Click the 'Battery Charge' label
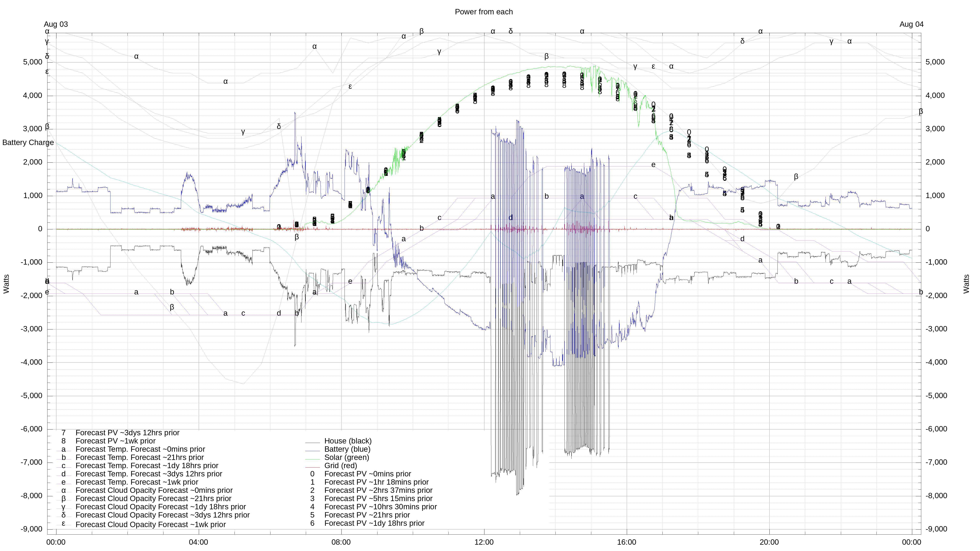The width and height of the screenshot is (980, 551). [28, 143]
